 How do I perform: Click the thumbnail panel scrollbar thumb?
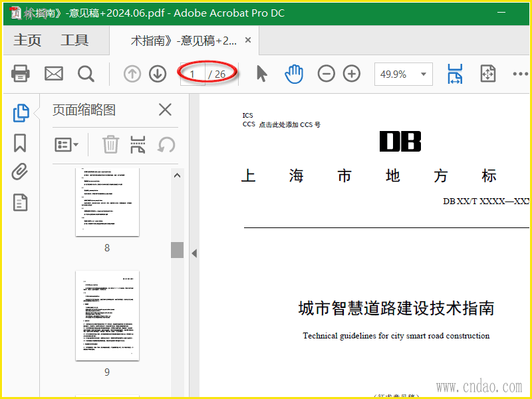point(177,250)
